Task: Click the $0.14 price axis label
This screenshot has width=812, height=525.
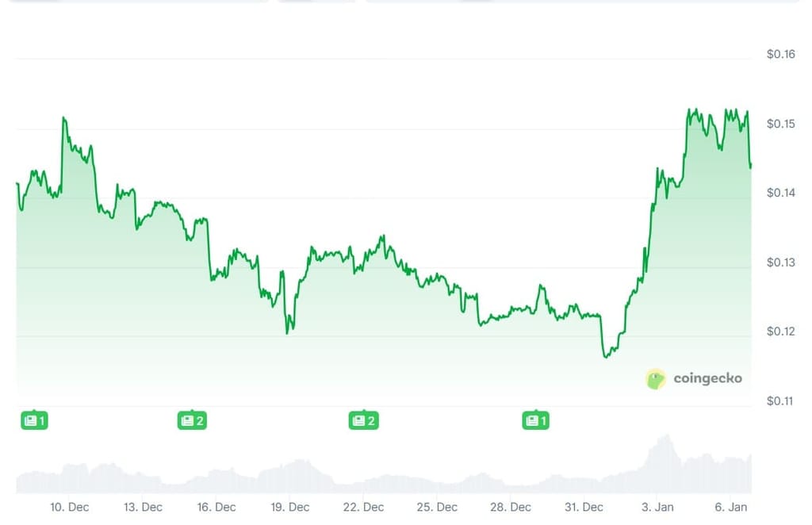Action: (x=781, y=194)
